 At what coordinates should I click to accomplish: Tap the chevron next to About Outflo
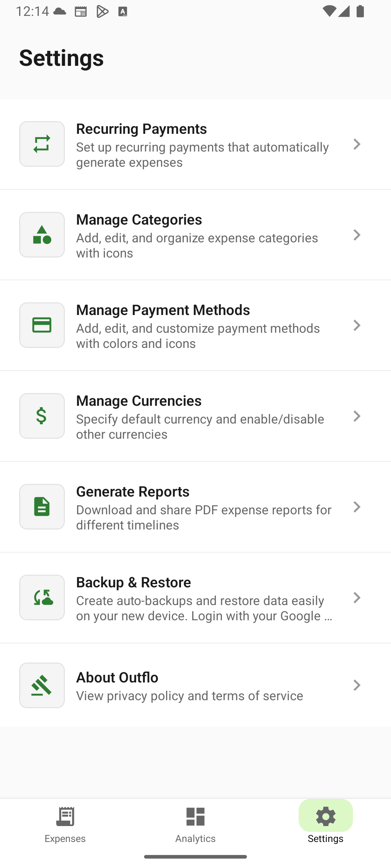pyautogui.click(x=357, y=685)
